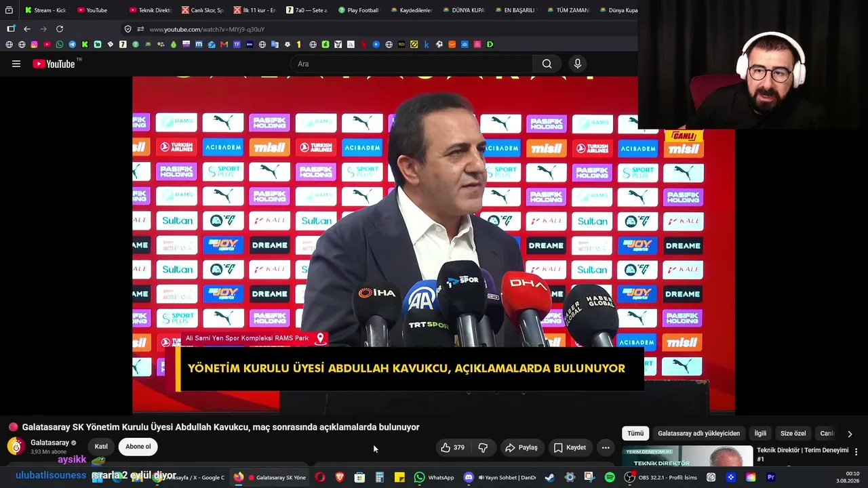Click the YouTube search magnifier button
Image resolution: width=868 pixels, height=488 pixels.
tap(547, 64)
